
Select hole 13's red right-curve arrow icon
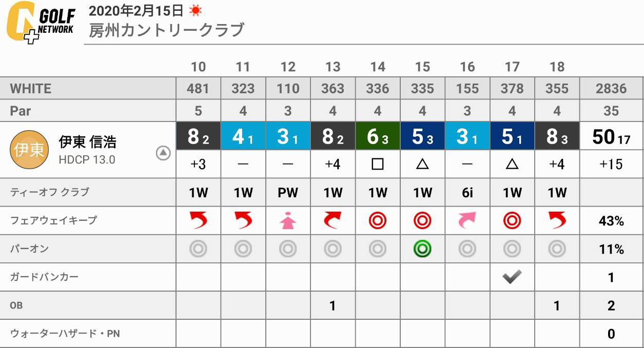[x=333, y=221]
